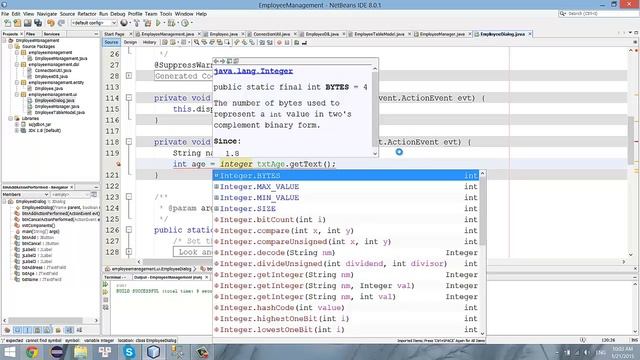Open the java.lang.Integer Javadoc link
640x360 pixels.
[x=253, y=71]
